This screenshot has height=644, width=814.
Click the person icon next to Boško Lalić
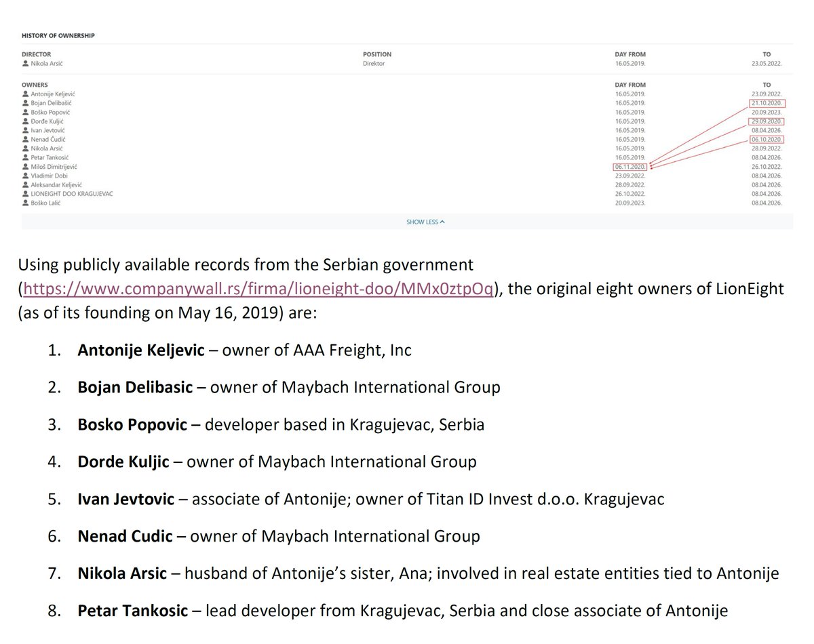coord(26,203)
